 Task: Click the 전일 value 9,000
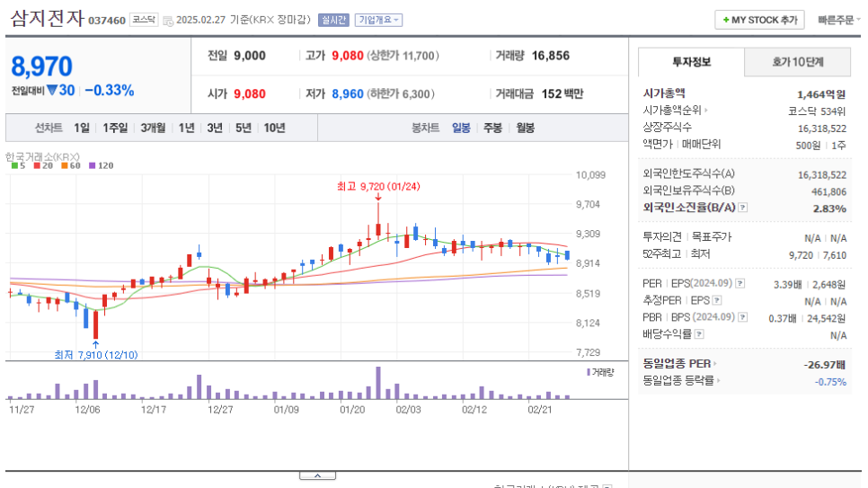tap(250, 56)
